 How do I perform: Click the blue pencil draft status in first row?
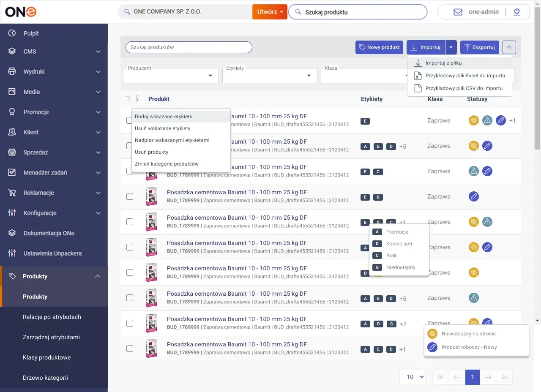coord(501,120)
